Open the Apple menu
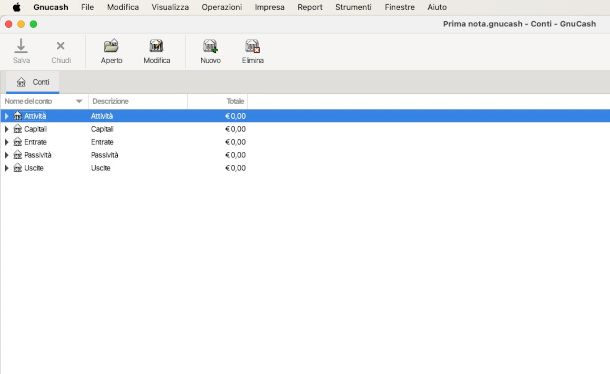This screenshot has height=374, width=610. [x=16, y=7]
